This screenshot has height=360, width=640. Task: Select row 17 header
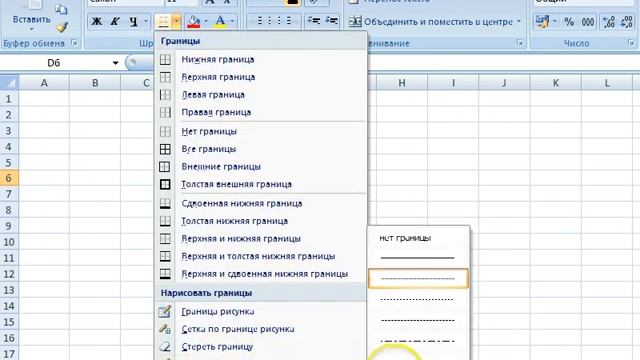coord(9,353)
